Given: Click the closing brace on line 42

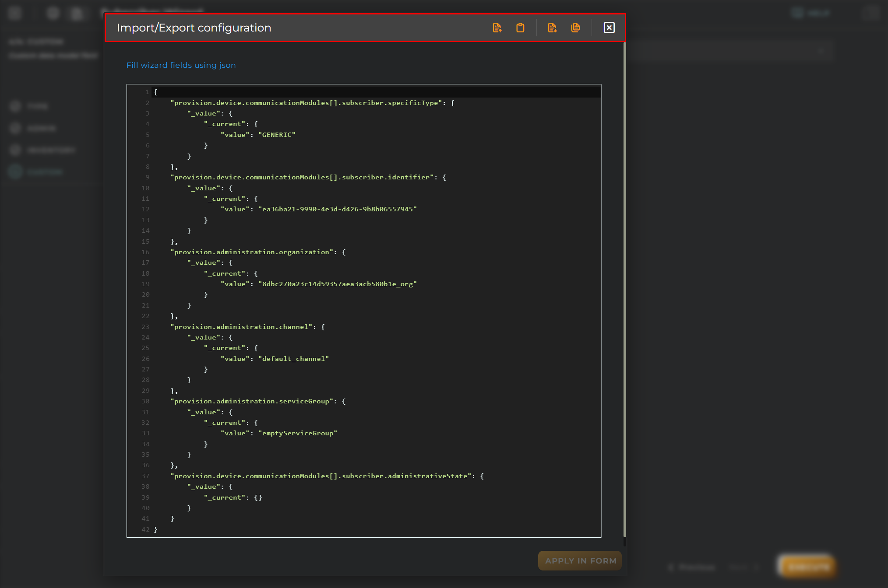Looking at the screenshot, I should click(155, 529).
